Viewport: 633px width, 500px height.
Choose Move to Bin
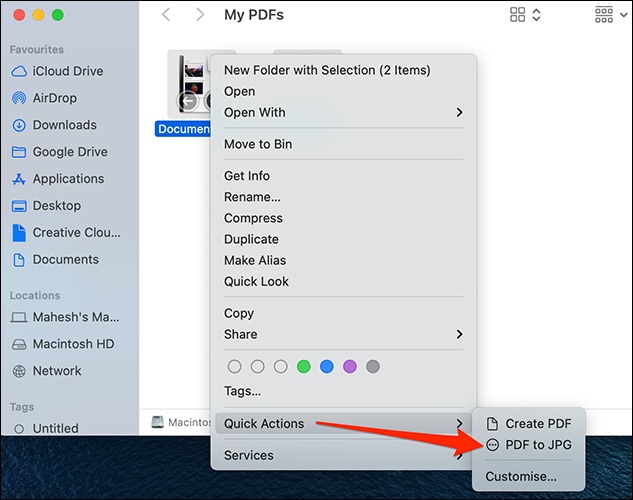click(x=258, y=144)
